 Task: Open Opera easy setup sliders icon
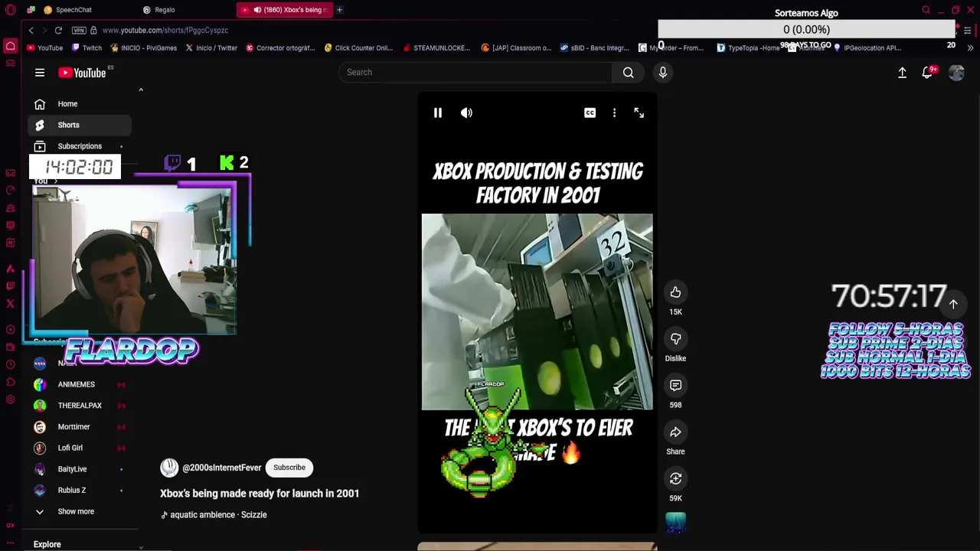point(968,31)
